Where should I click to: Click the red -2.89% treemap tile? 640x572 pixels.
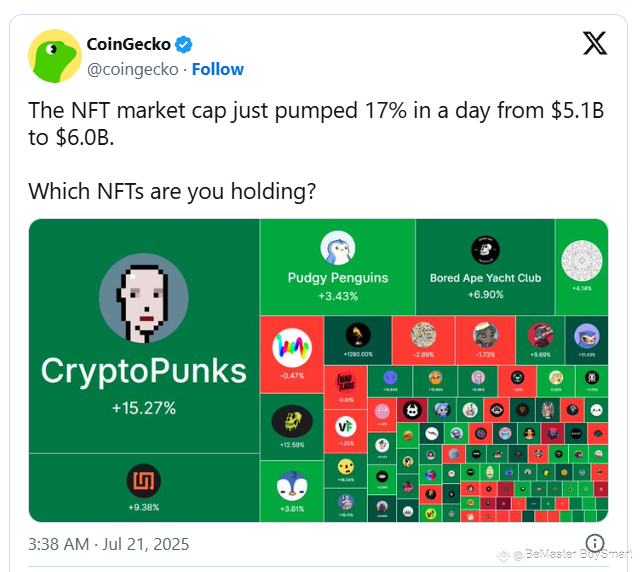point(423,340)
